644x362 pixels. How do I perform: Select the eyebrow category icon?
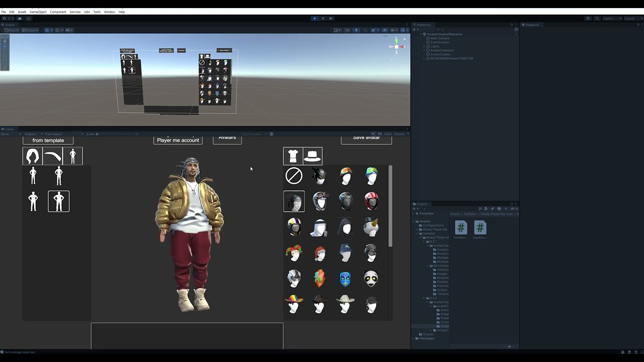pyautogui.click(x=52, y=156)
